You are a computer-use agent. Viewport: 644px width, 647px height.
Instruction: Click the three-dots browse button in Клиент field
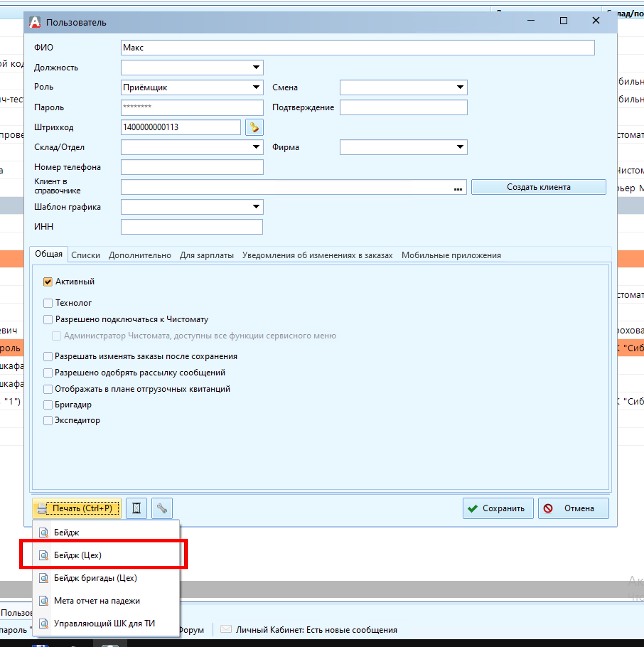[x=458, y=188]
